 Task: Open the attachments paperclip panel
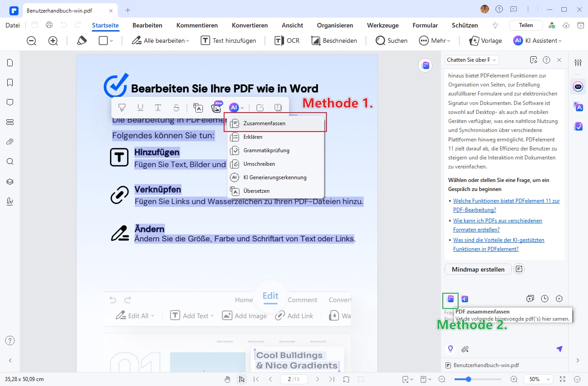click(x=10, y=142)
